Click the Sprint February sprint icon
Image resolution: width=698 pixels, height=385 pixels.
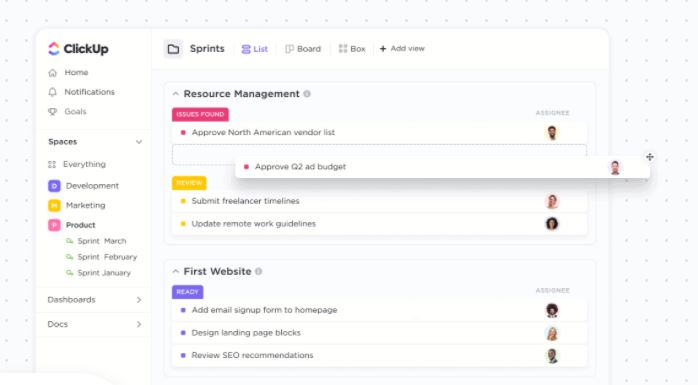pos(69,257)
